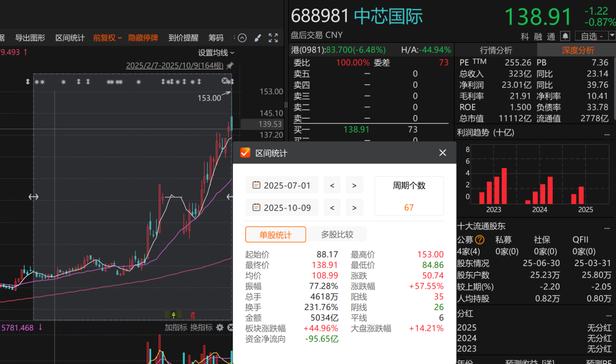
Task: Click the 买一 bid price 138.91
Action: 356,129
